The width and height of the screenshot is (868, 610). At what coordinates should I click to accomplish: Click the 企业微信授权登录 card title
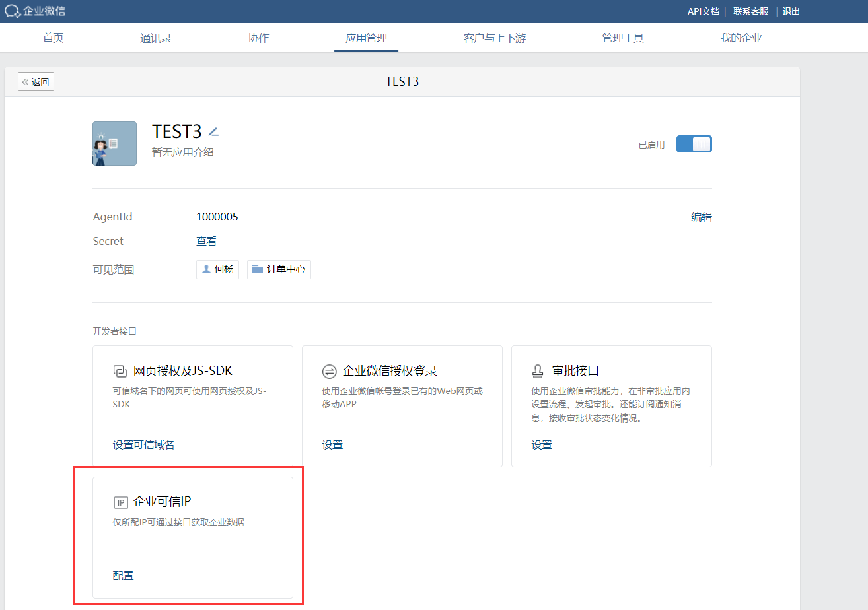click(x=390, y=371)
